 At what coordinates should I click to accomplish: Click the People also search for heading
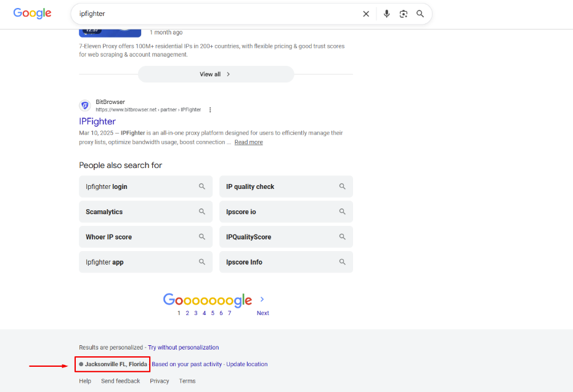(120, 166)
